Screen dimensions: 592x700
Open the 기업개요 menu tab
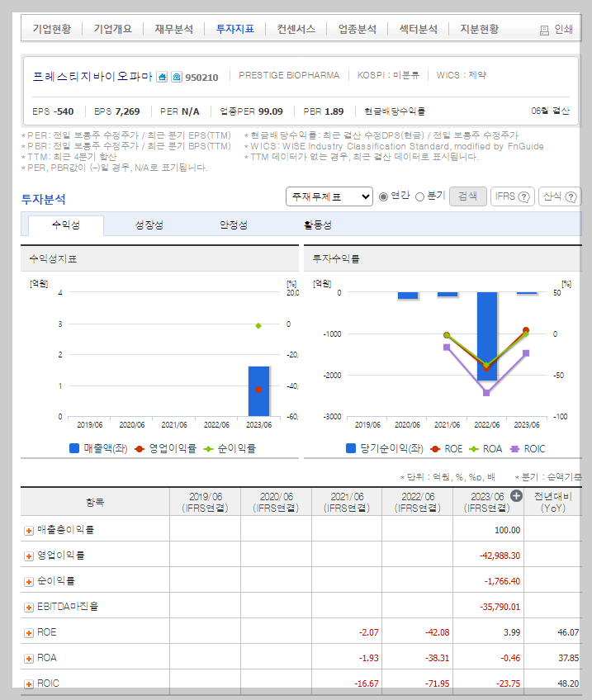pos(113,29)
